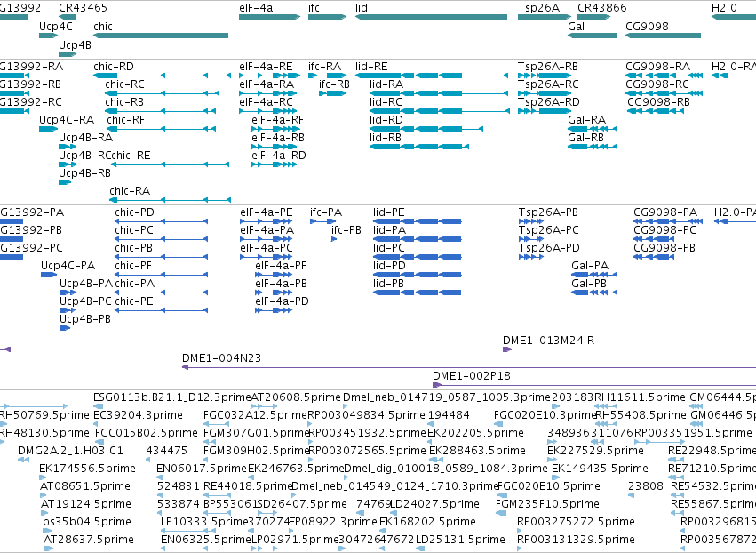756x553 pixels.
Task: Open EST EC39204.3prime
Action: point(97,424)
